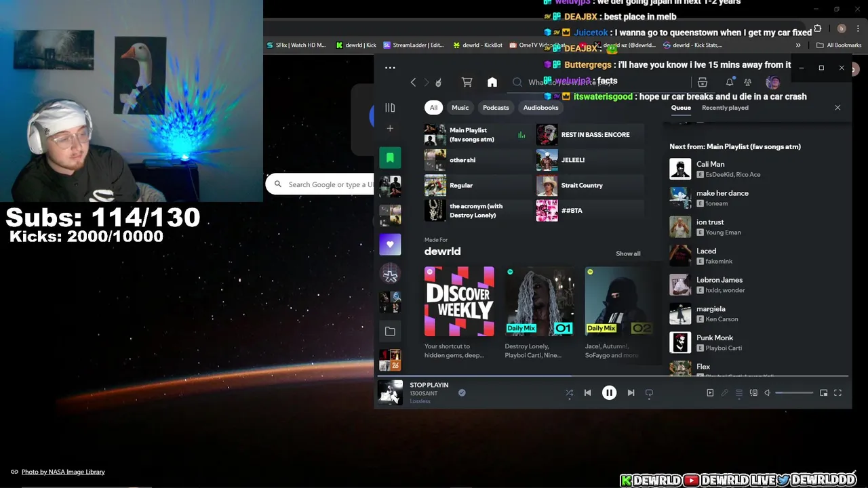This screenshot has height=488, width=868.
Task: Click Show all for Made For section
Action: tap(628, 253)
